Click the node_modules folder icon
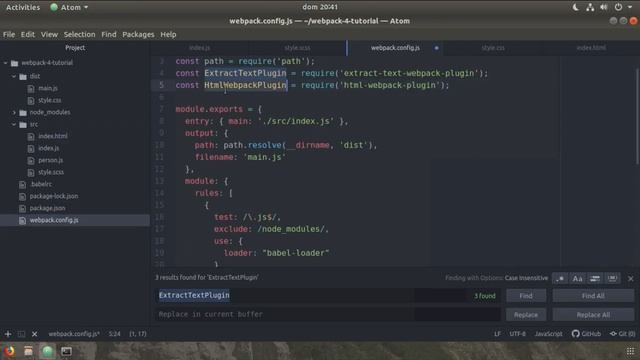The height and width of the screenshot is (360, 640). pos(23,112)
